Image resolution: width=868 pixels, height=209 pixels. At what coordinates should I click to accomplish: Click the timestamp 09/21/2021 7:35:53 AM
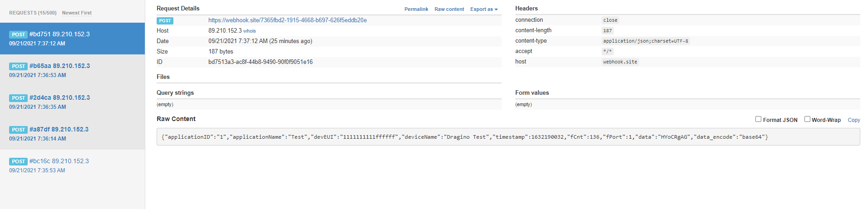click(x=37, y=170)
